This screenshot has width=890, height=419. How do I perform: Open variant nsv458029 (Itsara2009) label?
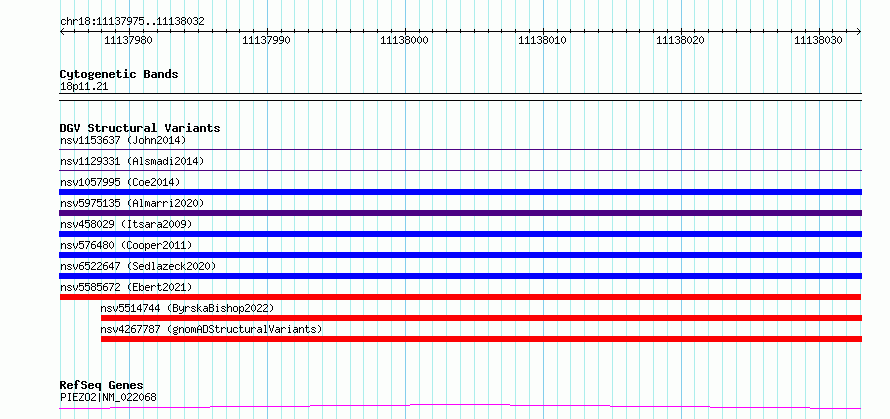[x=126, y=224]
